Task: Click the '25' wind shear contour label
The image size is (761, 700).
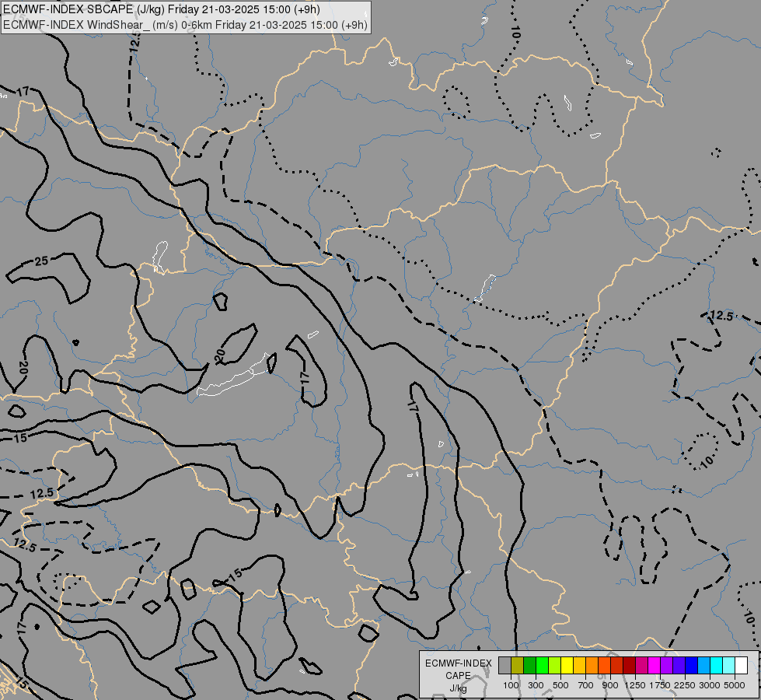Action: coord(41,261)
